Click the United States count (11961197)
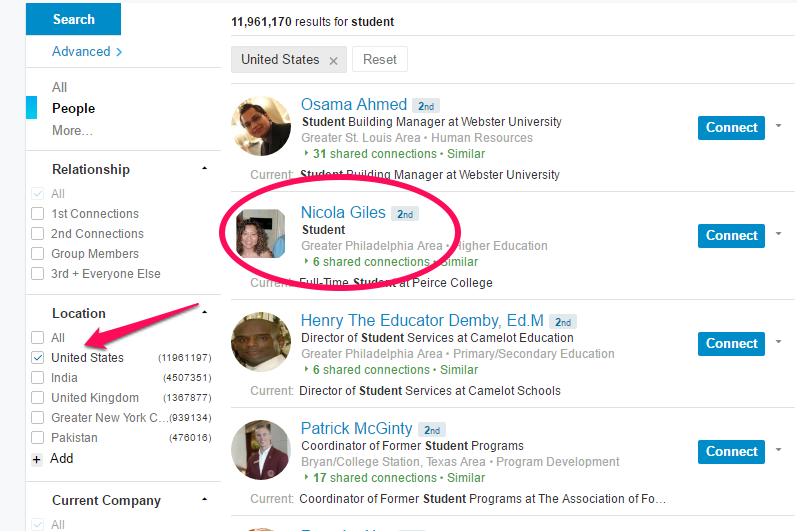Viewport: 797px width, 531px height. 185,358
